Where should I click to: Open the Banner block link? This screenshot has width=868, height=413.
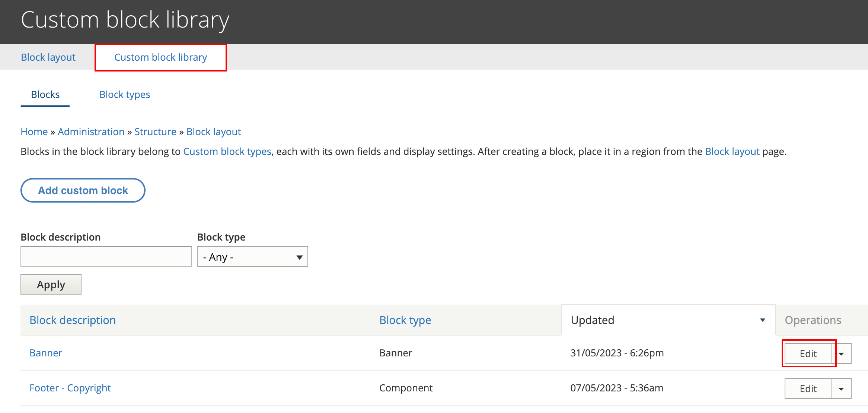(46, 353)
